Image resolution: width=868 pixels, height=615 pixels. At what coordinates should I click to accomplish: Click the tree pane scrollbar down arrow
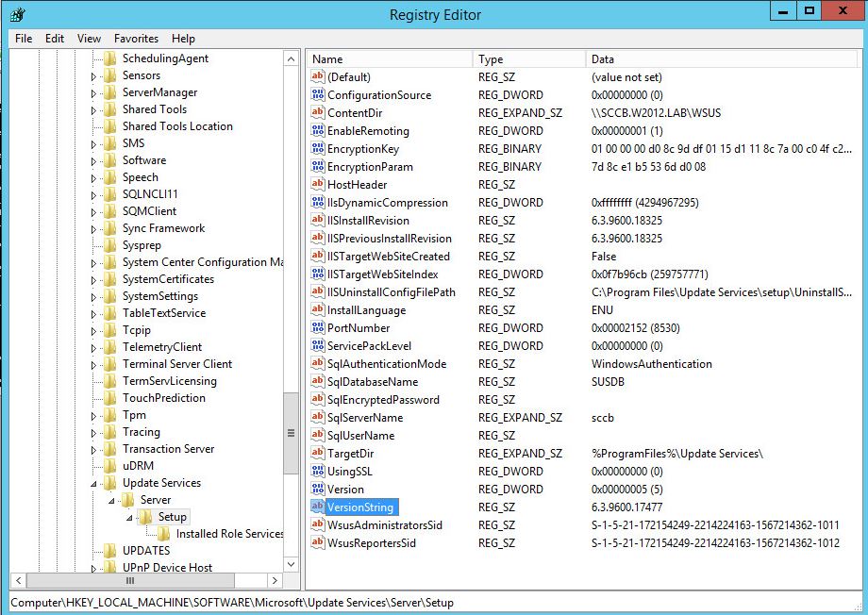[x=289, y=562]
